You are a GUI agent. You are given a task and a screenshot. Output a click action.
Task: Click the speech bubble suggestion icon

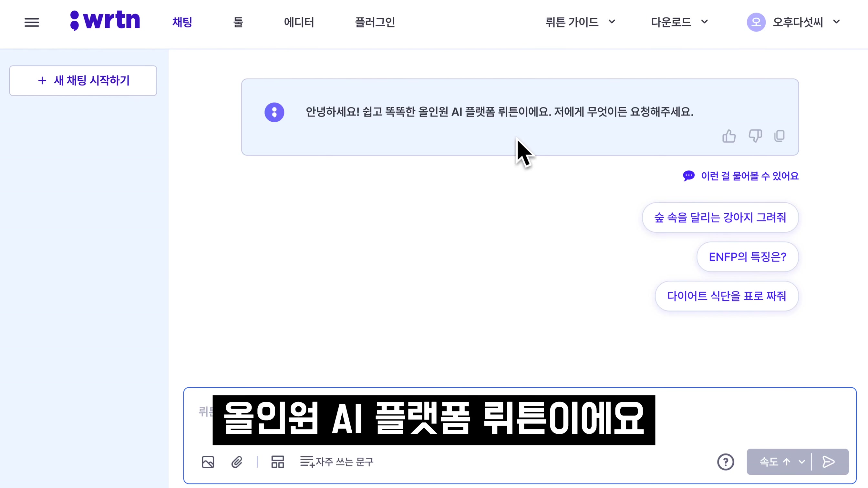pyautogui.click(x=689, y=176)
